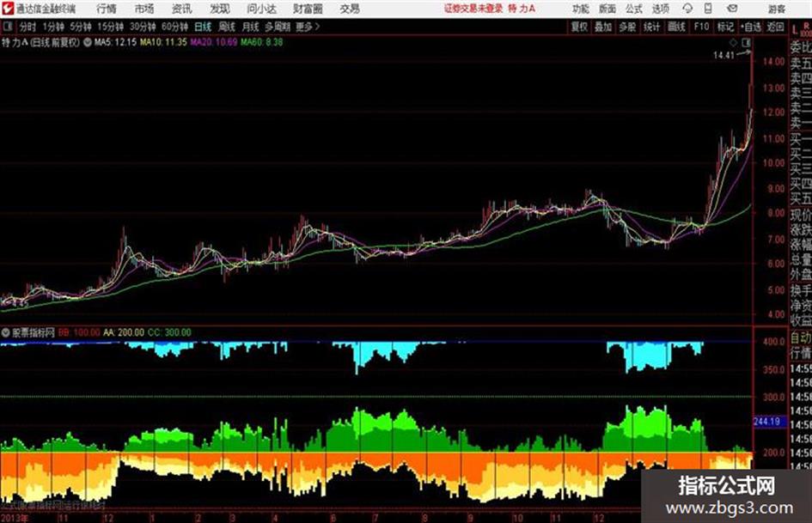Click the MA20: 10.69 value
This screenshot has width=812, height=523.
(x=214, y=42)
